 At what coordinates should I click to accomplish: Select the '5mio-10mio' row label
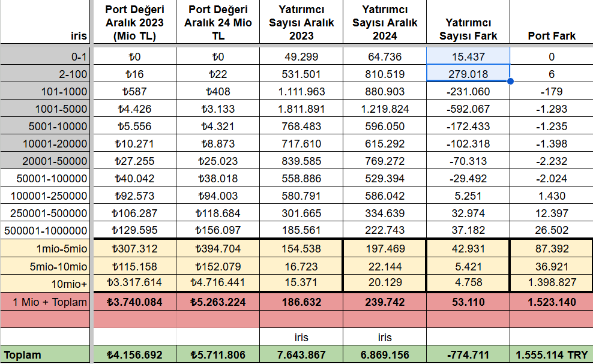(x=45, y=266)
